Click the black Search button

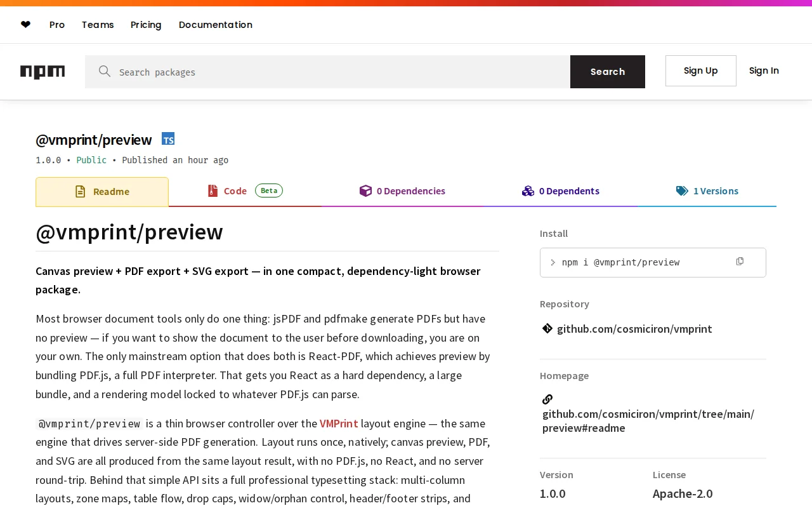(x=608, y=72)
